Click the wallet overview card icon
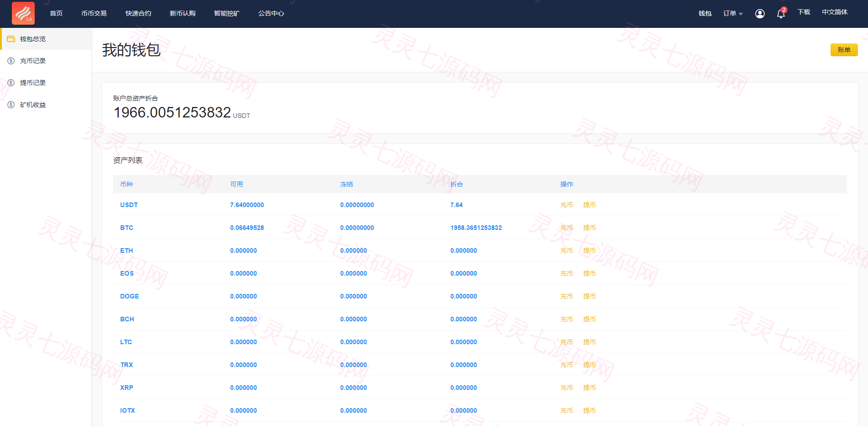This screenshot has width=868, height=426. click(x=11, y=39)
